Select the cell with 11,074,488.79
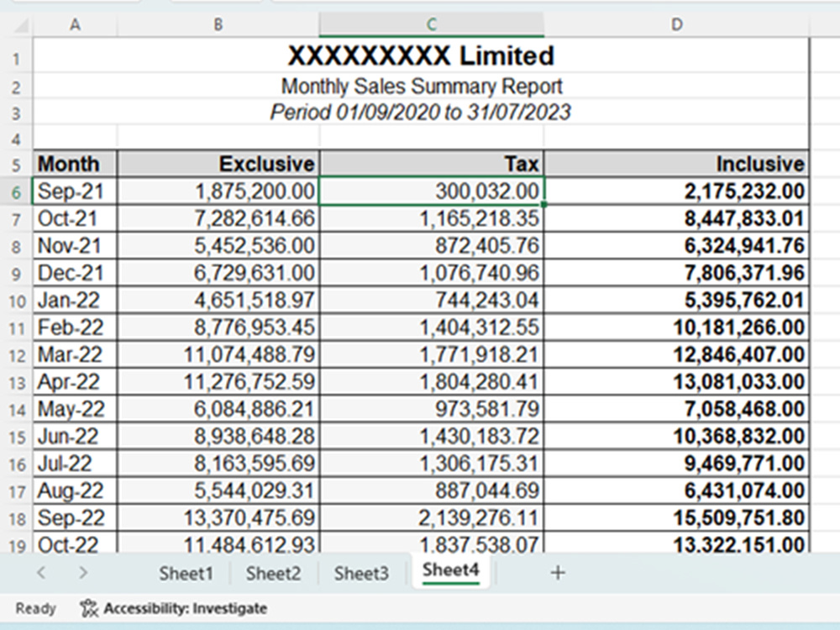The image size is (840, 630). pyautogui.click(x=218, y=354)
